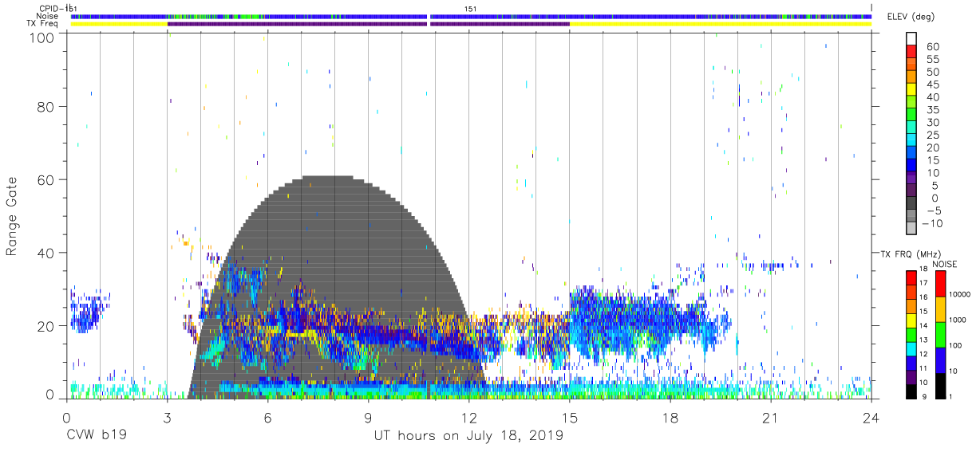The image size is (980, 452).
Task: Select red ELEV swatch between 55 and 60
Action: tap(911, 52)
